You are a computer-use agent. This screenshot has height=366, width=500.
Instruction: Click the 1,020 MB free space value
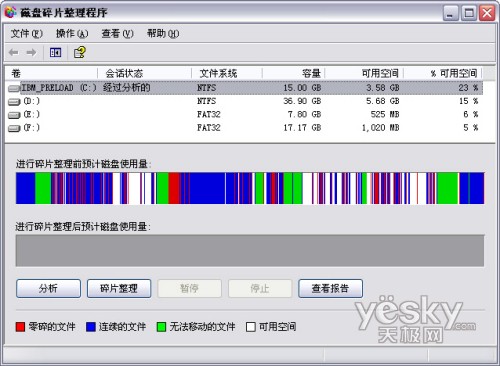(381, 128)
